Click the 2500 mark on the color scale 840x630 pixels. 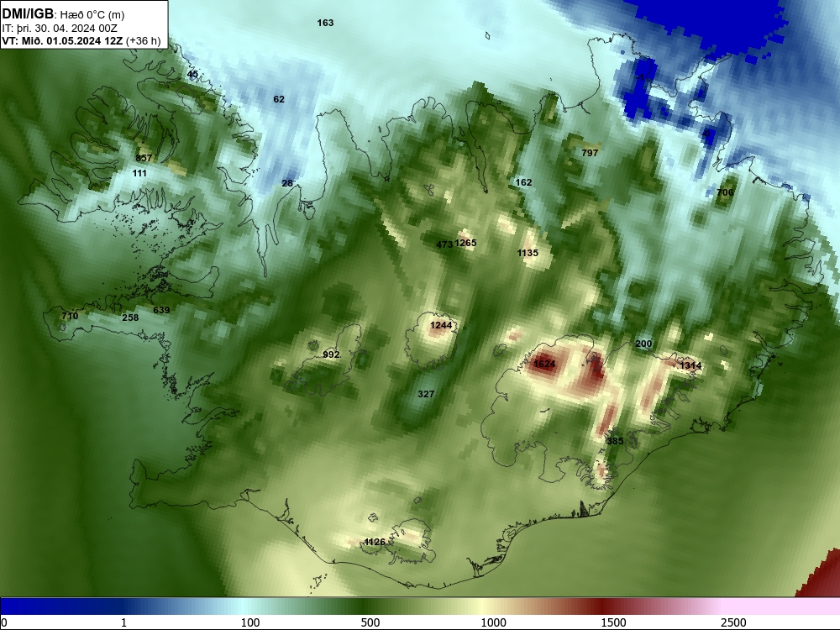[733, 622]
